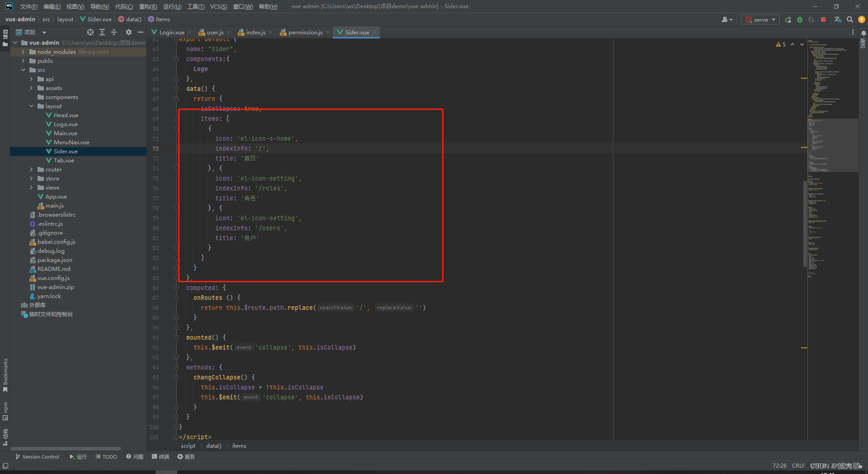Toggle the npm tool window
The height and width of the screenshot is (474, 868).
pos(5,411)
